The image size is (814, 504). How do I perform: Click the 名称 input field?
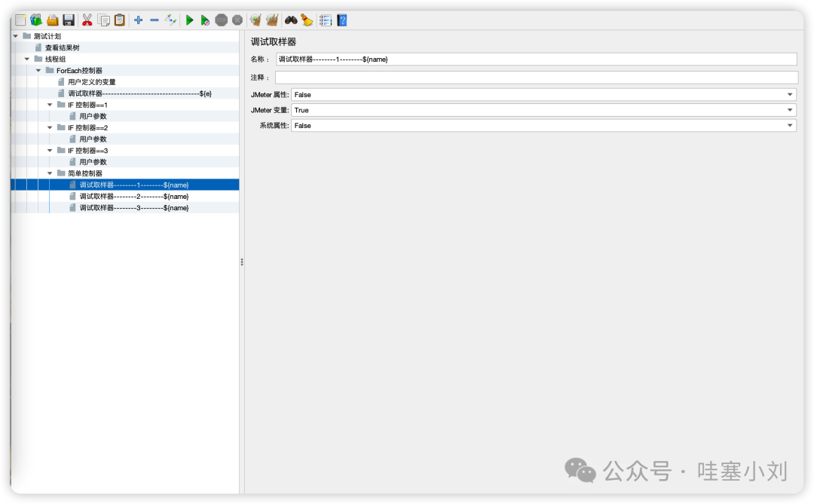click(x=537, y=60)
